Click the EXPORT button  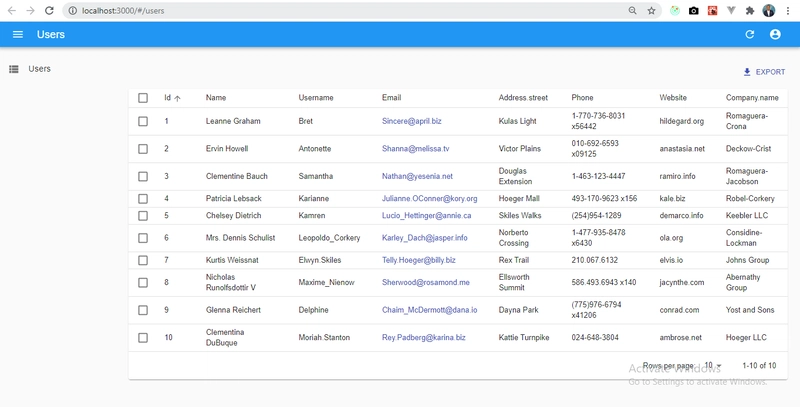pyautogui.click(x=764, y=72)
